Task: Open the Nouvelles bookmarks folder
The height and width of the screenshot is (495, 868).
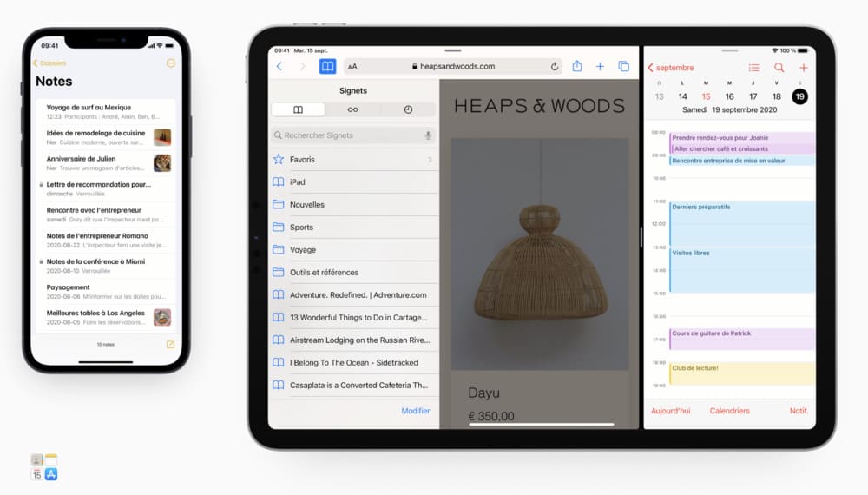Action: click(353, 204)
